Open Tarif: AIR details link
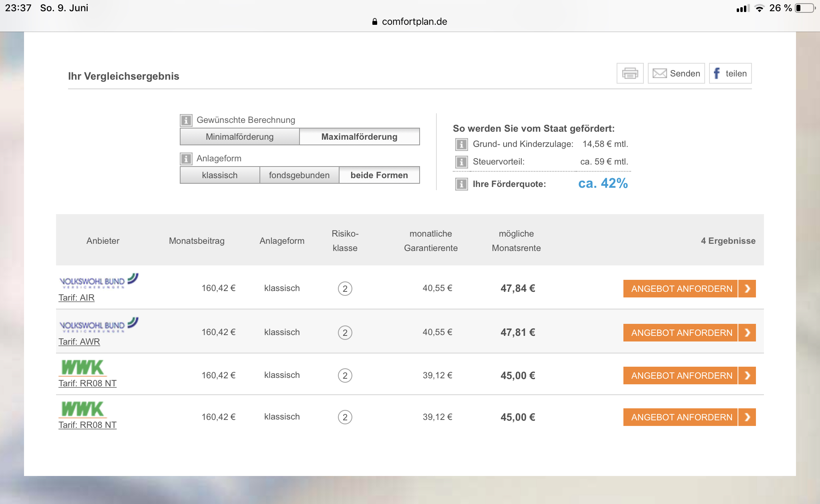This screenshot has height=504, width=820. [x=76, y=298]
